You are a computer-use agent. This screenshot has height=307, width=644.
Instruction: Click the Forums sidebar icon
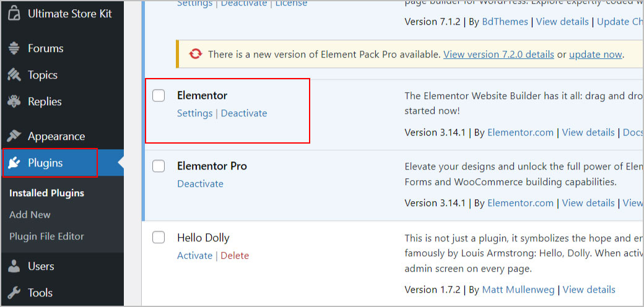click(x=14, y=48)
